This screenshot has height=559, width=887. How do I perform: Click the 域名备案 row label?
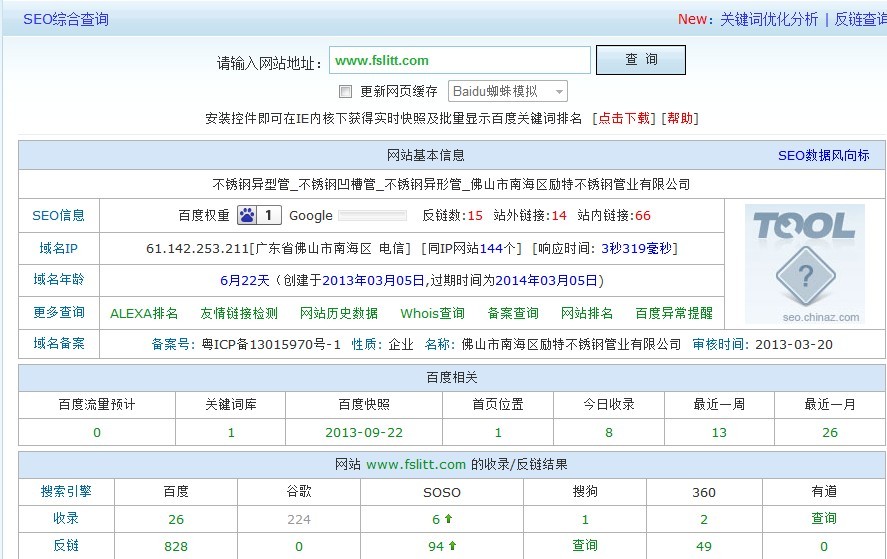pos(58,343)
